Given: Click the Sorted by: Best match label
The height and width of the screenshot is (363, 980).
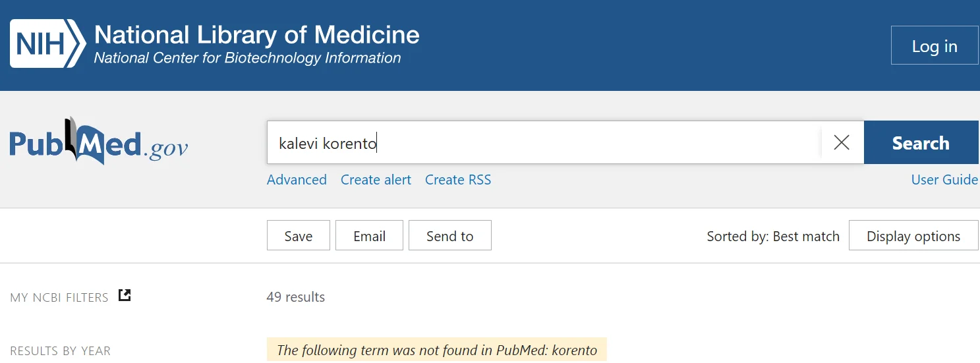Looking at the screenshot, I should pos(772,237).
